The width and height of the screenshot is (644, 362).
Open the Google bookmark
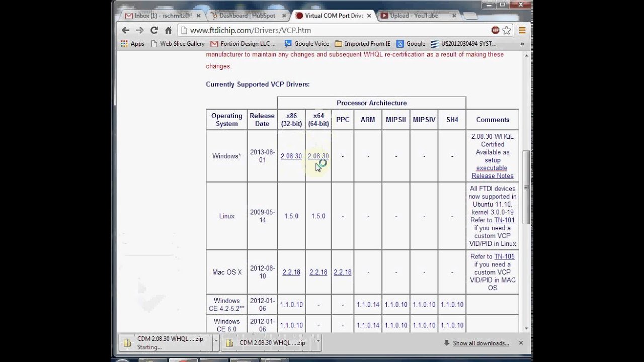coord(411,44)
